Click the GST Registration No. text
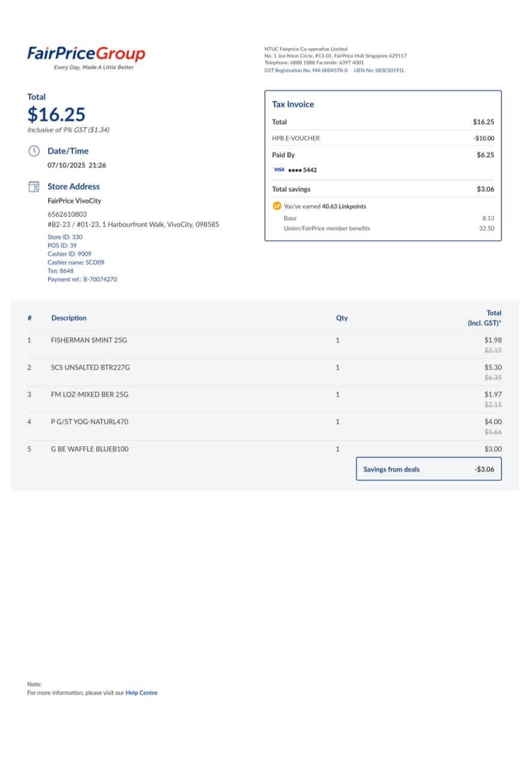532x769 pixels. [x=306, y=70]
